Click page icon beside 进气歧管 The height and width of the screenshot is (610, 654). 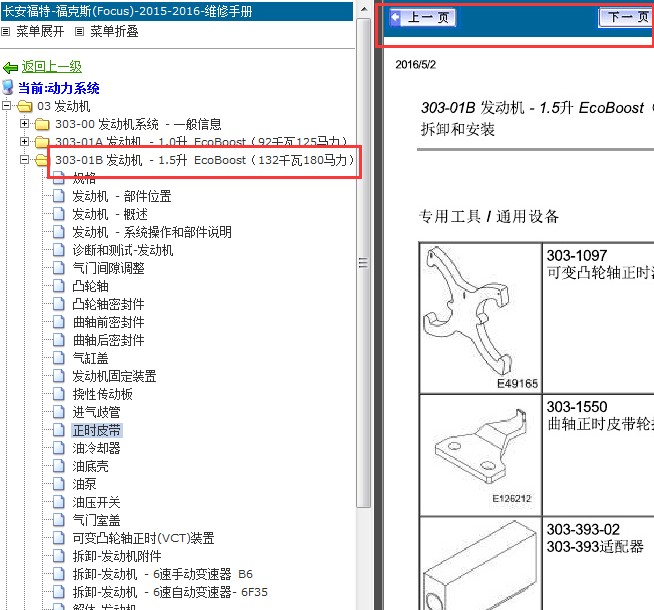[59, 412]
